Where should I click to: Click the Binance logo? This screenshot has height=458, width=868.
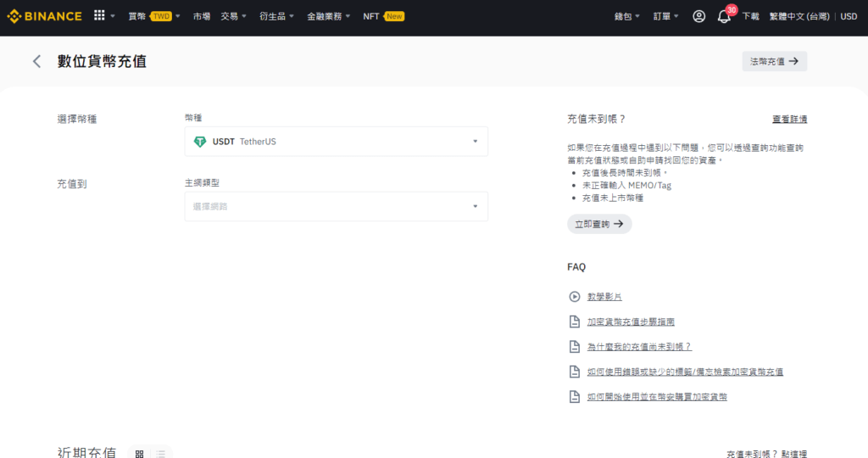point(45,16)
